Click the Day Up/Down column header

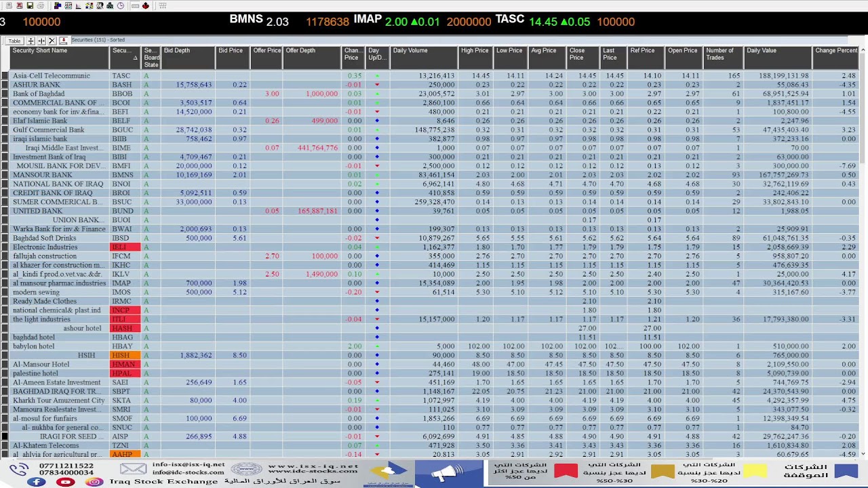tap(378, 57)
